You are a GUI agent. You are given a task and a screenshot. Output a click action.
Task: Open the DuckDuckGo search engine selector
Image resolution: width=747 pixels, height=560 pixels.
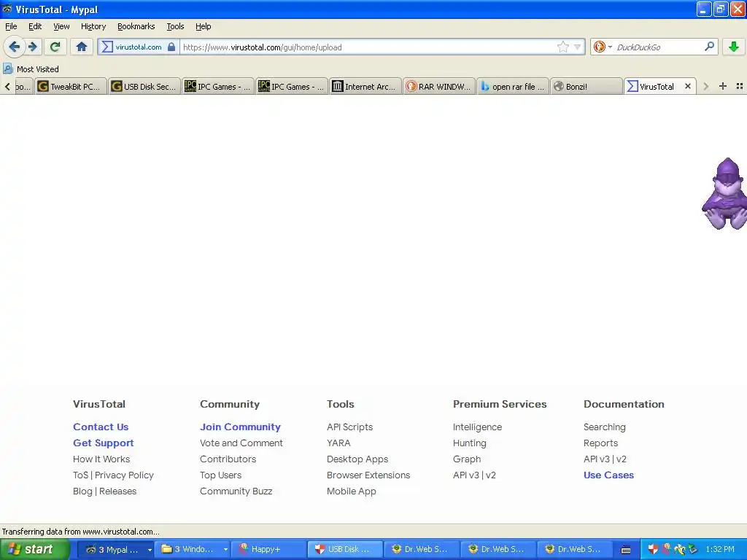point(602,47)
